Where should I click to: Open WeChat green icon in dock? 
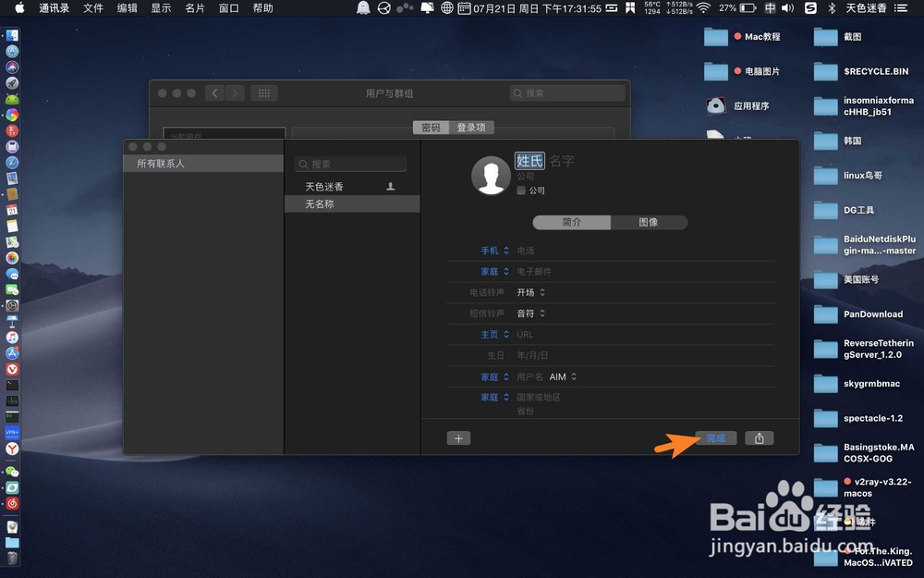coord(12,472)
